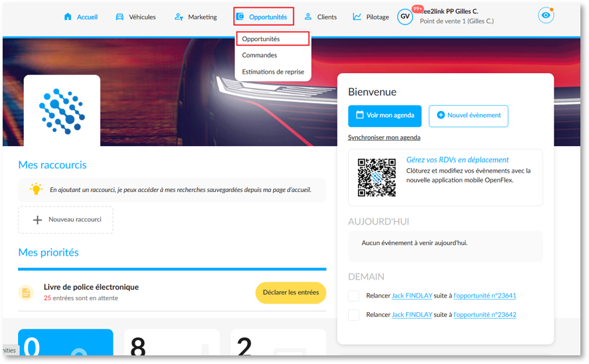Open the GV user avatar badge
Image resolution: width=589 pixels, height=364 pixels.
pyautogui.click(x=405, y=17)
